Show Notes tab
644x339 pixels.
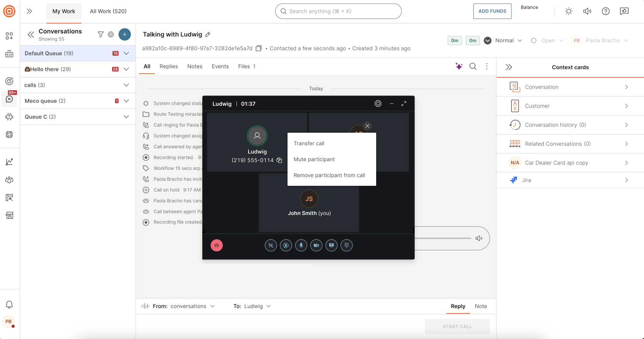(x=195, y=66)
